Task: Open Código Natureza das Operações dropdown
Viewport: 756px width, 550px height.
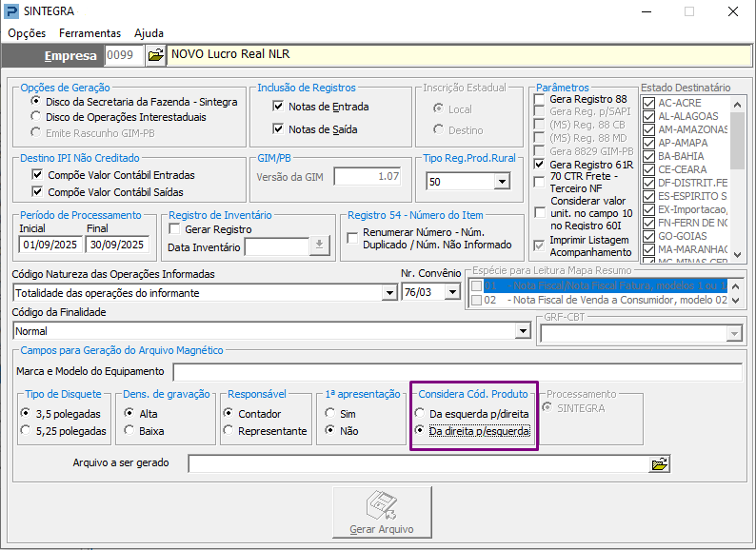Action: (388, 293)
